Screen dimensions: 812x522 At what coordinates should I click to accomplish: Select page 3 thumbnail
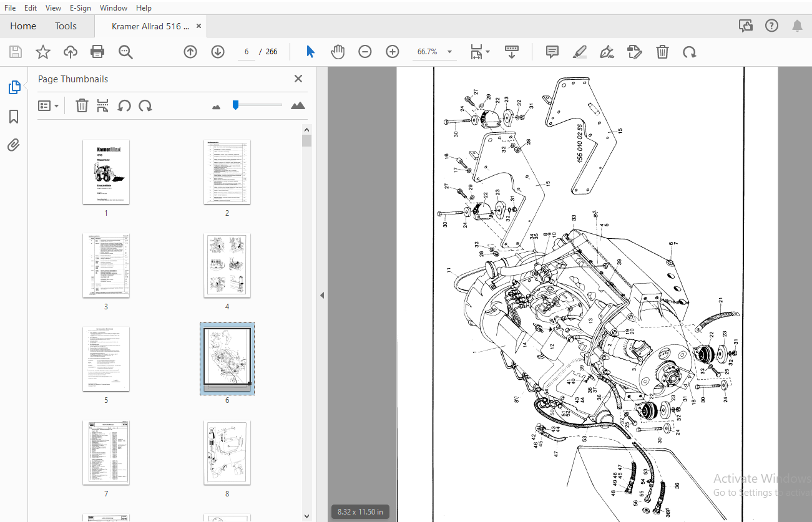tap(106, 265)
